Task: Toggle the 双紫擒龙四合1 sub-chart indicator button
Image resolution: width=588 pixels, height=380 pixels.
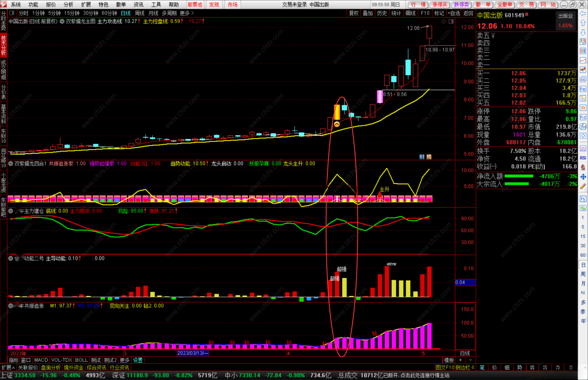Action: tap(11, 163)
